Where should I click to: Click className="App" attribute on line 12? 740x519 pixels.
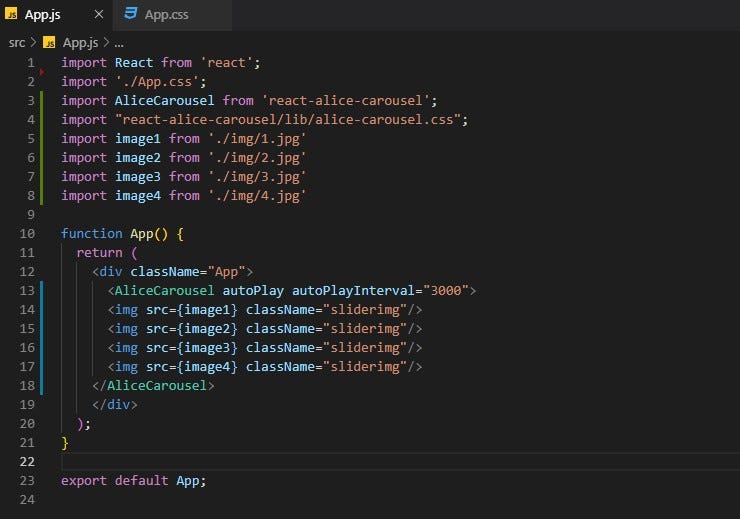coord(188,272)
